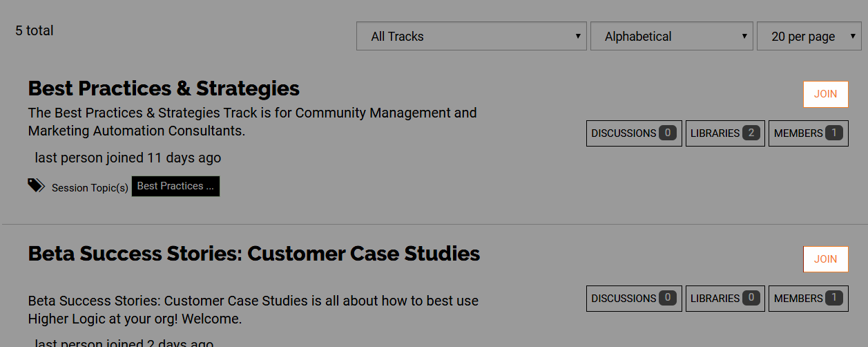Click the arrow on All Tracks selector
This screenshot has height=347, width=868.
[x=578, y=37]
